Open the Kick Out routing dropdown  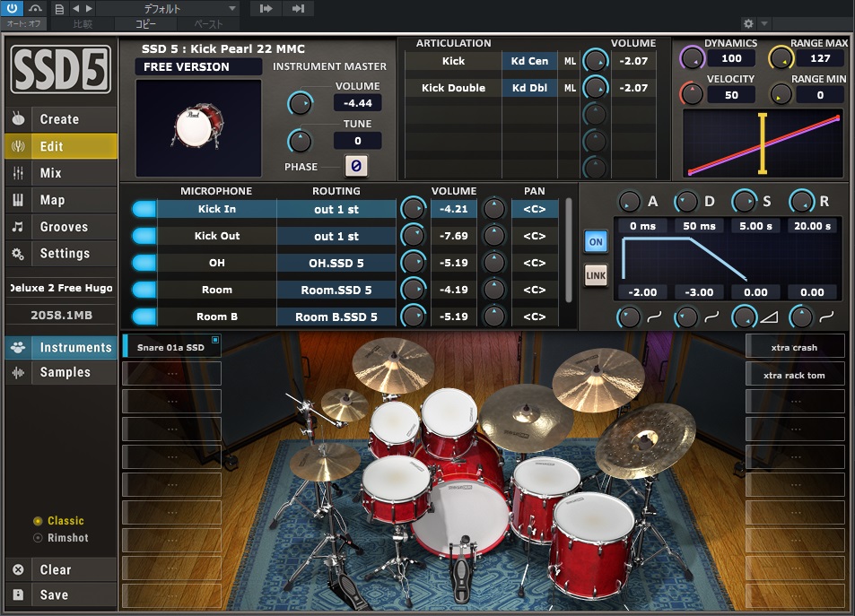click(336, 236)
